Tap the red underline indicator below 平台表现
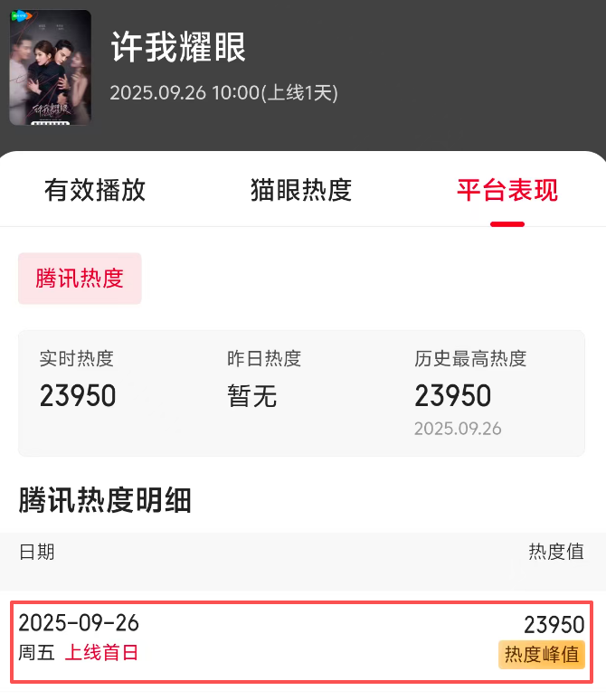 click(x=507, y=223)
